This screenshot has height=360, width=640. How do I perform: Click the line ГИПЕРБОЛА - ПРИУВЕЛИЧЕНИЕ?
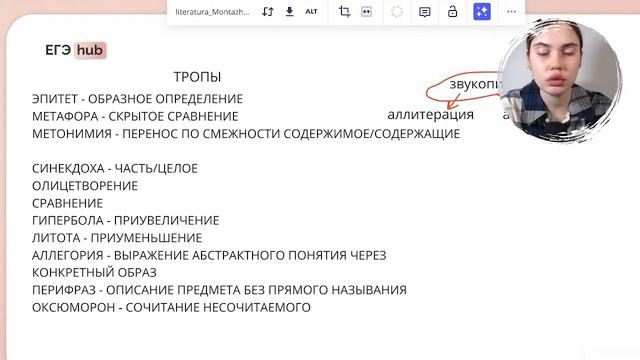click(x=125, y=220)
